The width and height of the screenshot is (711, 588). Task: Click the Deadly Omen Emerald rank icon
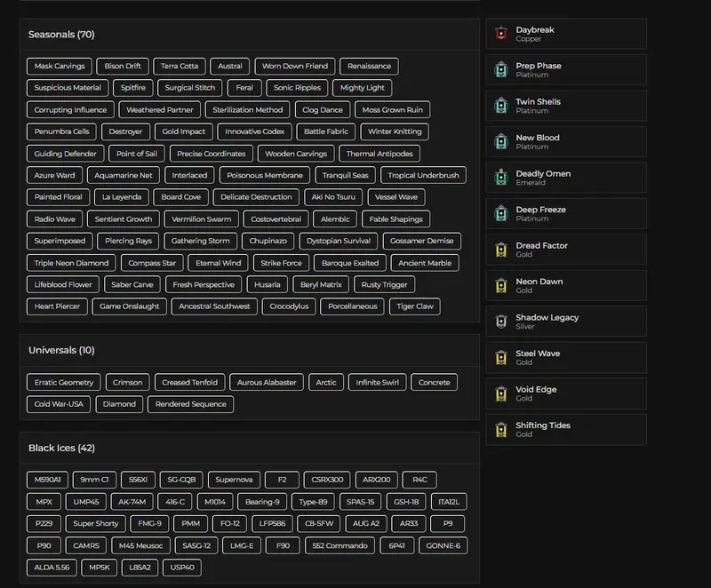pos(500,178)
